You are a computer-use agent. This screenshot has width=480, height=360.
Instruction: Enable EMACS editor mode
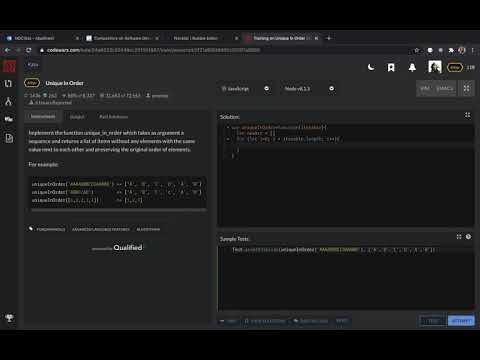(x=445, y=88)
